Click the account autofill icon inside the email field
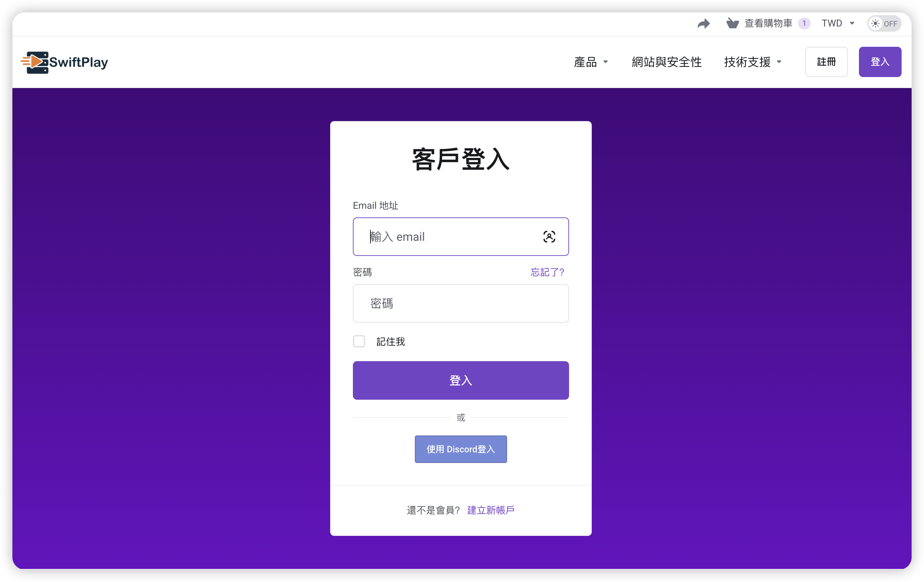924x582 pixels. point(549,237)
